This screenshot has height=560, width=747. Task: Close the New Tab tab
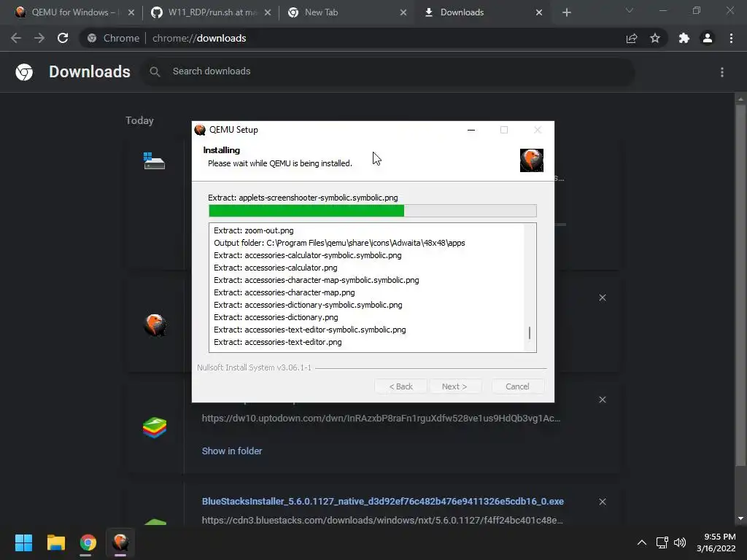[403, 12]
